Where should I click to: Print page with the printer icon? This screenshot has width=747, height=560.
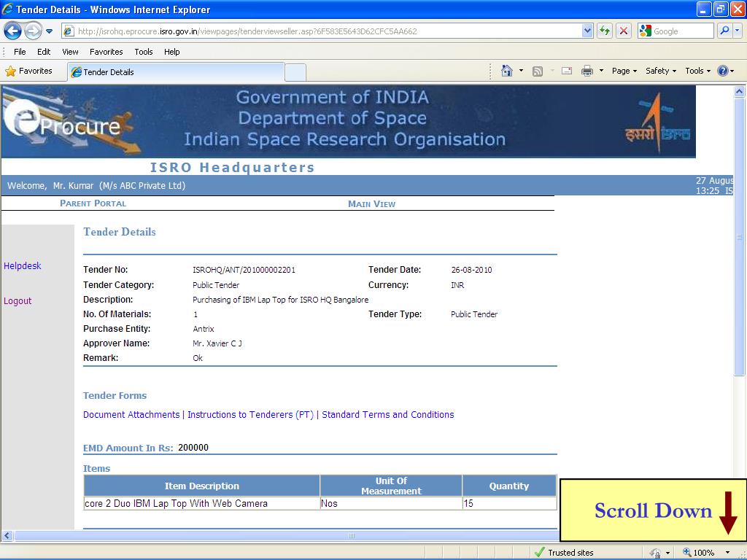point(587,71)
